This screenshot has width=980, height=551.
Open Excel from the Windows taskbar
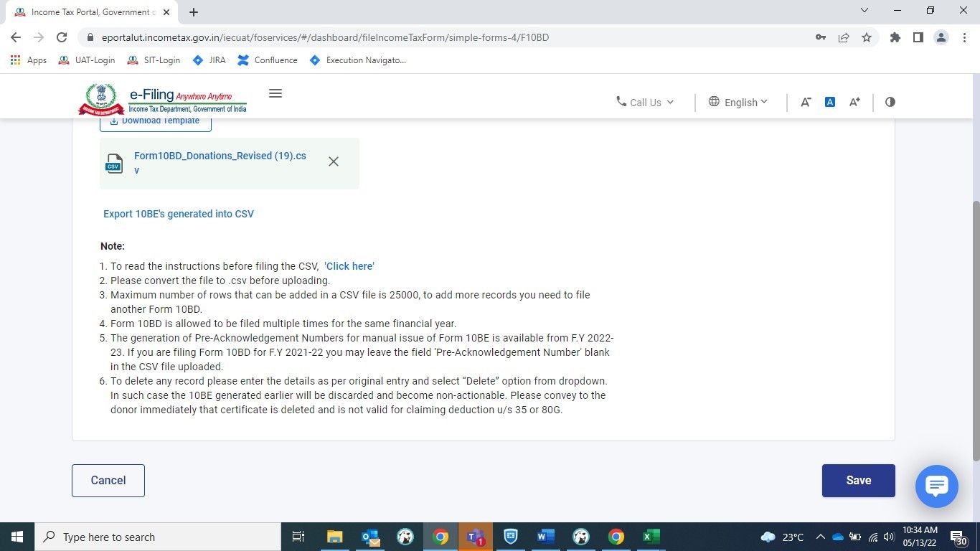click(651, 537)
